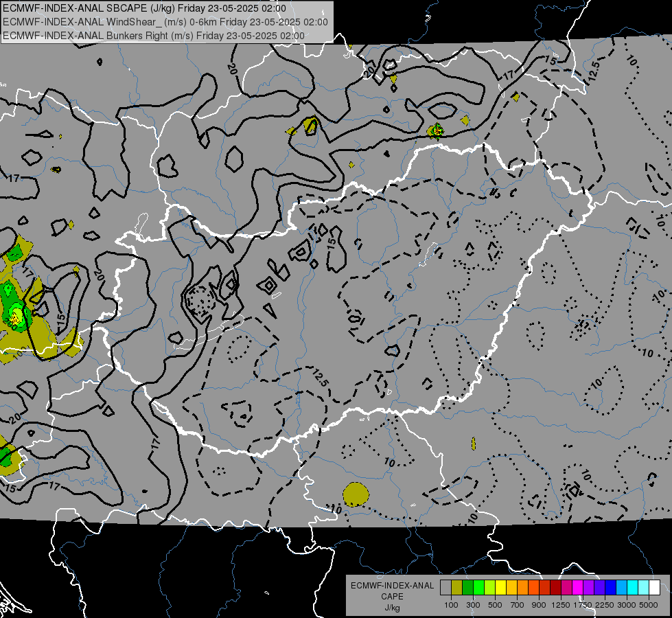The image size is (672, 618).
Task: Click the bright magenta swatch before 1750
Action: click(x=578, y=588)
